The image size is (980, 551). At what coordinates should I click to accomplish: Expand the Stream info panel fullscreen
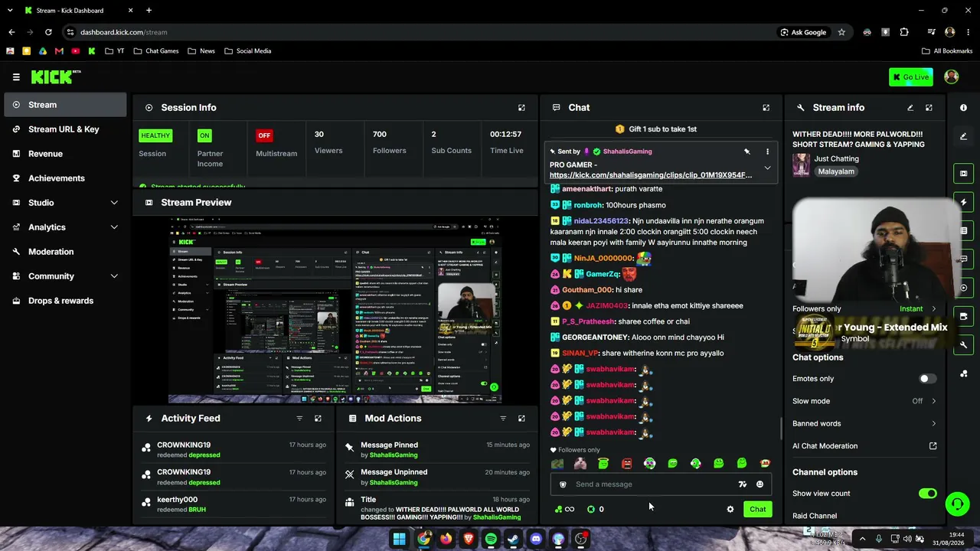tap(929, 108)
